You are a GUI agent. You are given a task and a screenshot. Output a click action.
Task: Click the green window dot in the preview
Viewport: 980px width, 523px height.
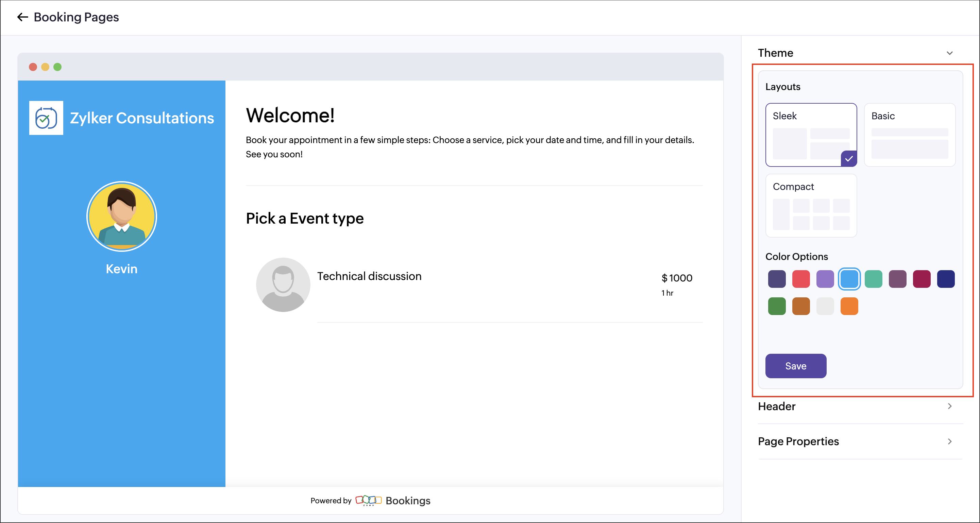coord(57,67)
